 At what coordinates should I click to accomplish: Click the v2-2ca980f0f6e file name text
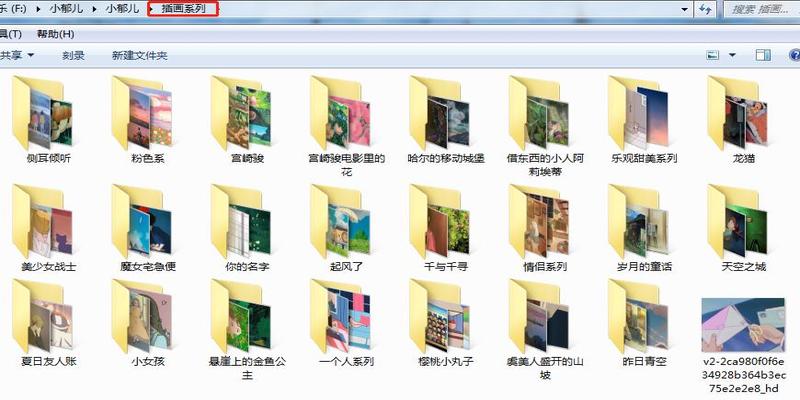click(743, 376)
